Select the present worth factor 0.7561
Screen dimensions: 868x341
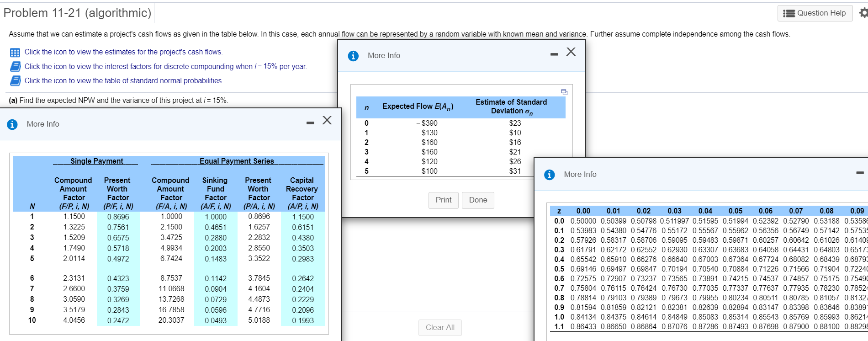coord(118,228)
